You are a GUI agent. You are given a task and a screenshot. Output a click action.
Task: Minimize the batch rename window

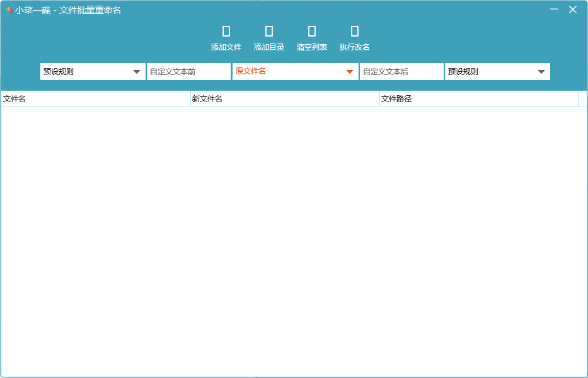coord(554,9)
